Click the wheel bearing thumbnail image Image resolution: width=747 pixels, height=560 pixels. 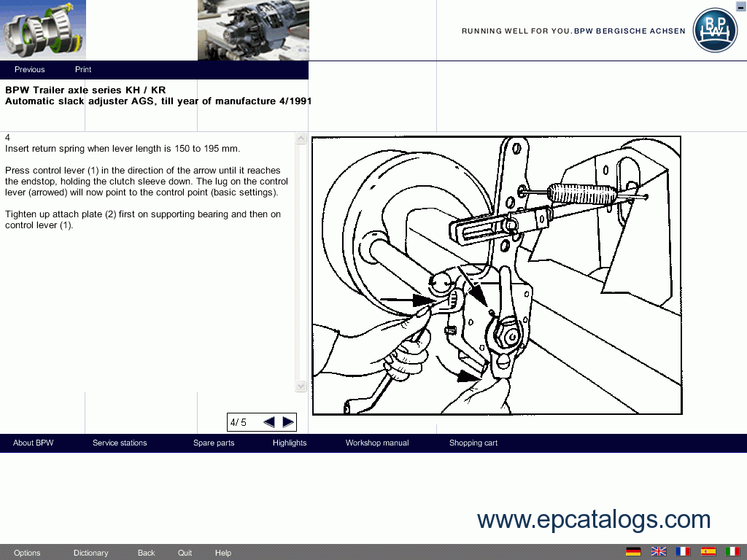pyautogui.click(x=43, y=30)
